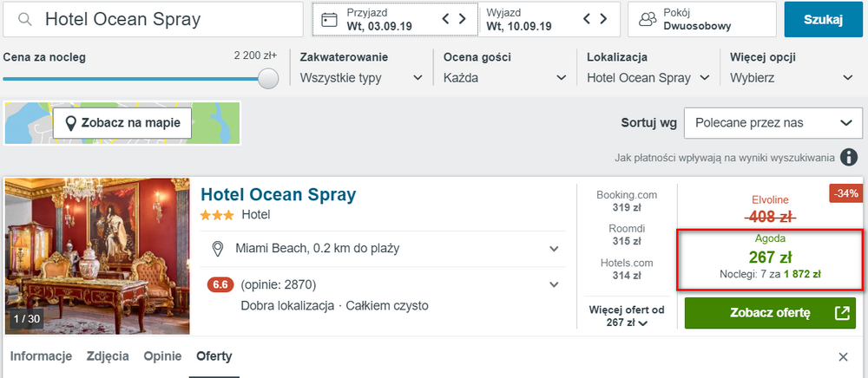The width and height of the screenshot is (868, 378).
Task: Click the room guests people icon
Action: 648,19
